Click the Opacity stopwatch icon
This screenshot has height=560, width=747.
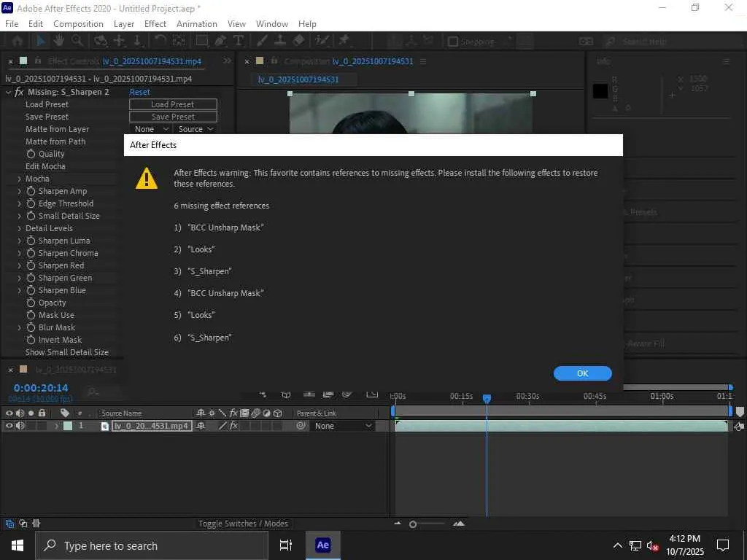31,303
